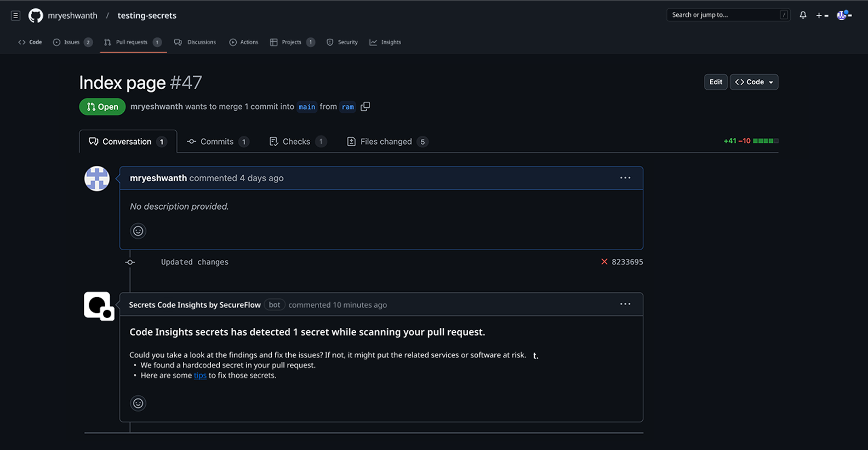Open the Updated changes commit
The width and height of the screenshot is (868, 450).
pos(195,262)
